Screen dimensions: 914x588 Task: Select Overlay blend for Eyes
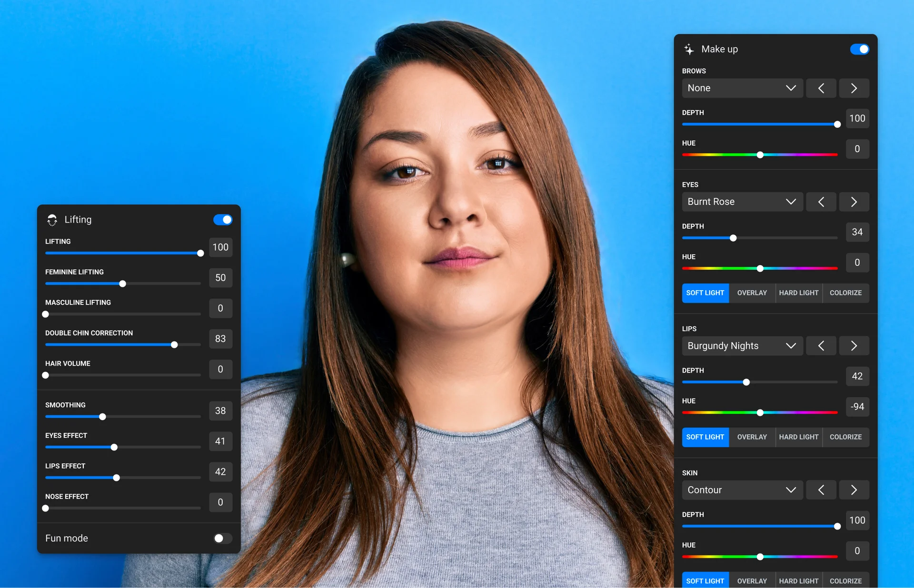[x=752, y=293]
